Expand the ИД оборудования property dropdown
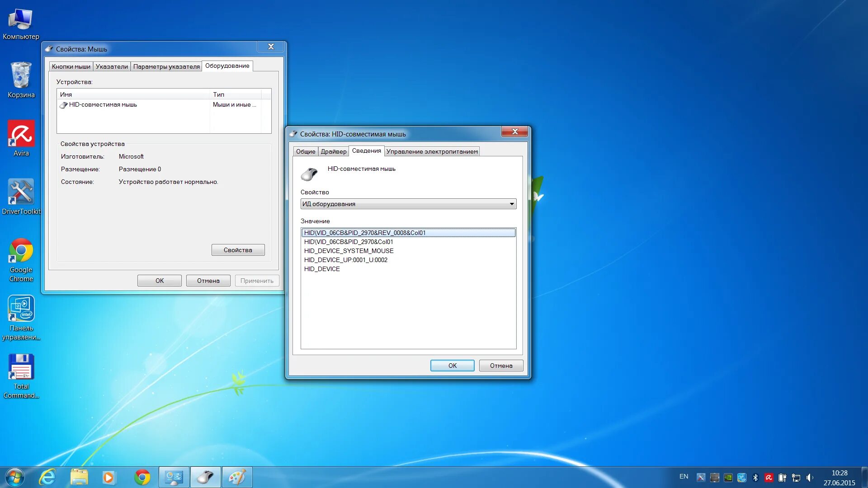This screenshot has height=488, width=868. point(511,204)
